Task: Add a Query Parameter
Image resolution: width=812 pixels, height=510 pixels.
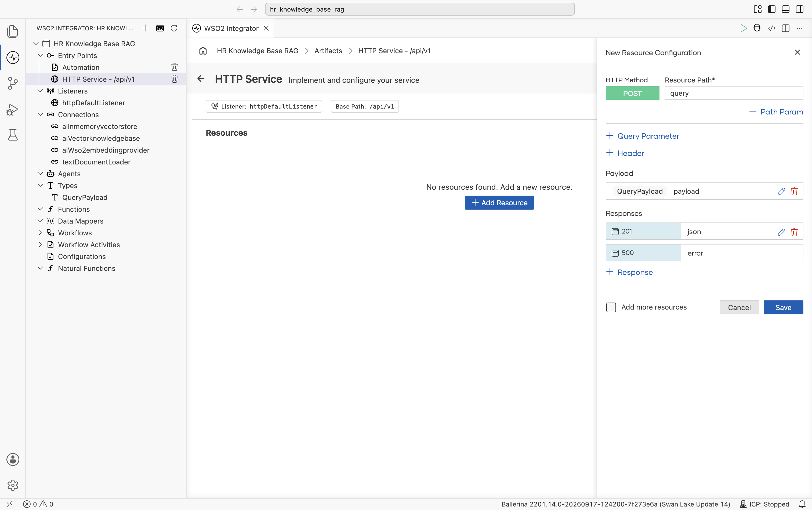Action: tap(643, 136)
